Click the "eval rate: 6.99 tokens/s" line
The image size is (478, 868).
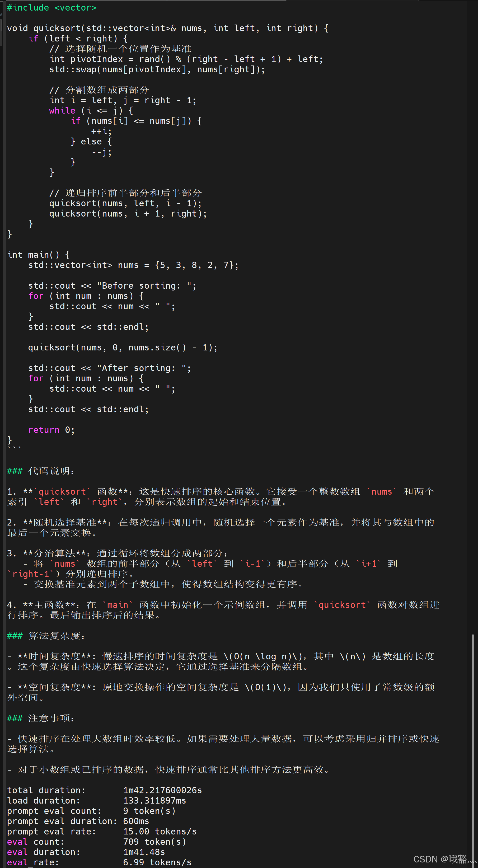[99, 862]
